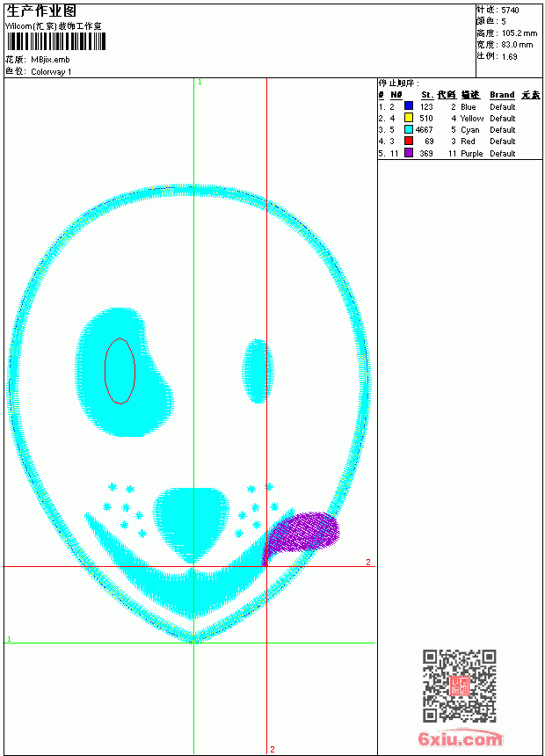Click Default brand in the Red row

[503, 142]
